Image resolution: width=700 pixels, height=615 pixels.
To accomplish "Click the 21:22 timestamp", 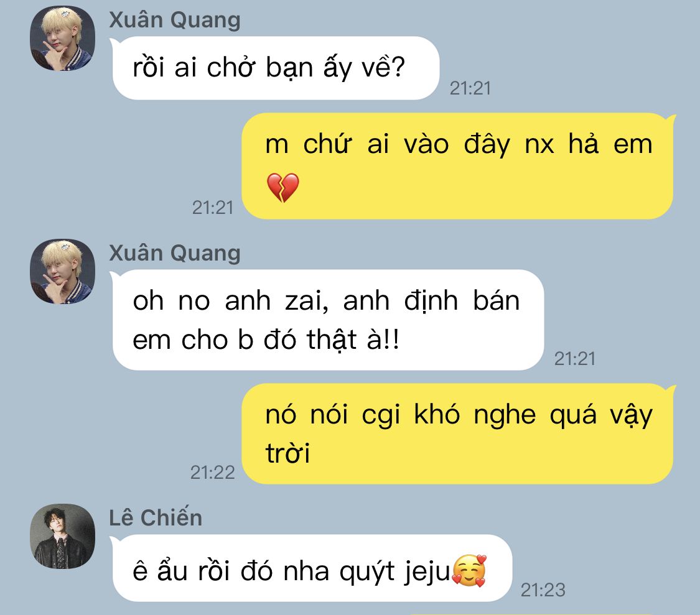I will 213,472.
